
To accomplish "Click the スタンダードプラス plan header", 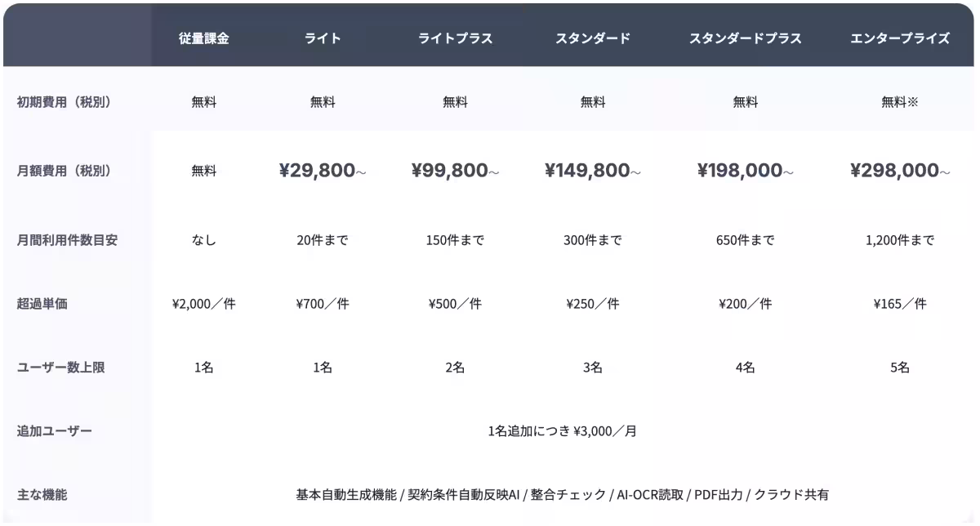I will (745, 38).
